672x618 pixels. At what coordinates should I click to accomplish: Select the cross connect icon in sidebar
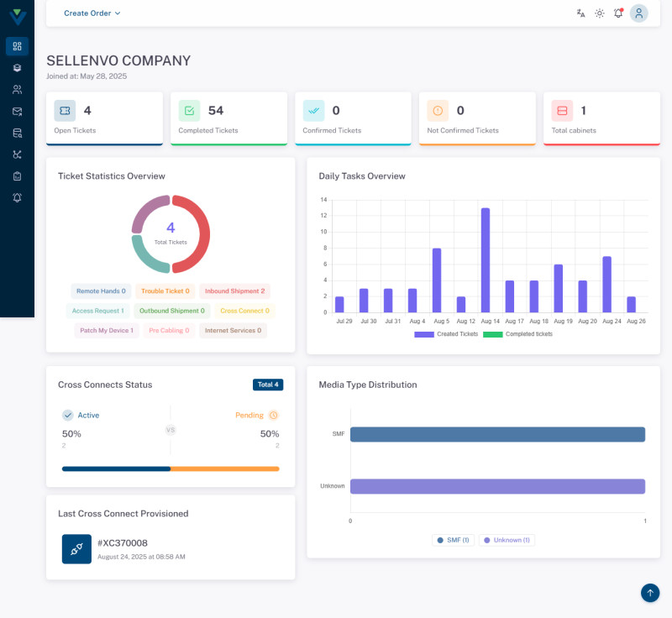click(17, 155)
